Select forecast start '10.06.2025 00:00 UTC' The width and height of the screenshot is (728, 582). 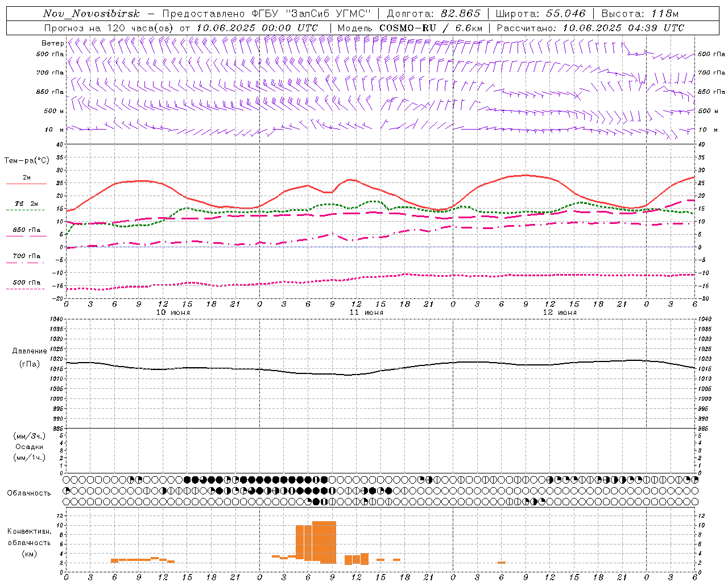(257, 28)
